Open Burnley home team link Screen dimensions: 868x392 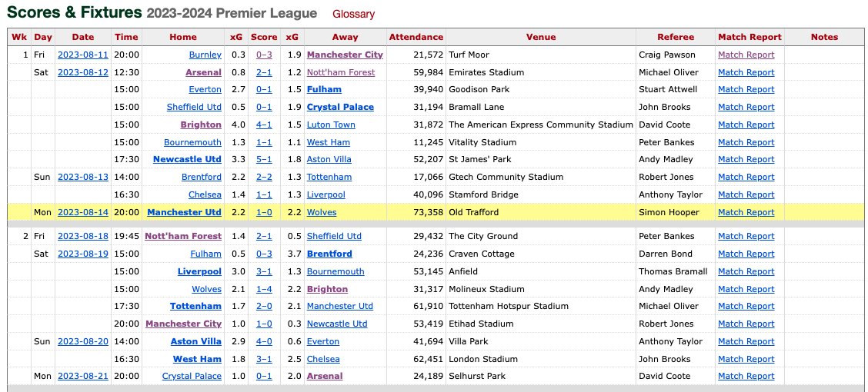[205, 55]
